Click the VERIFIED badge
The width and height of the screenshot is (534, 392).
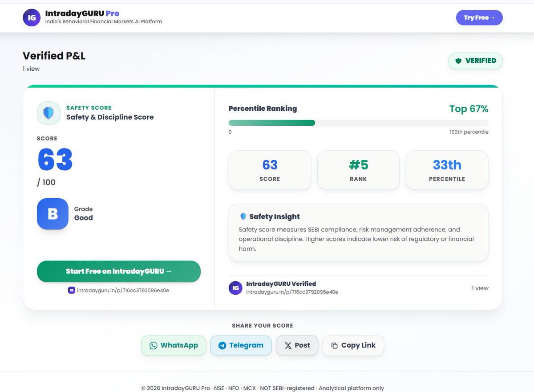475,61
